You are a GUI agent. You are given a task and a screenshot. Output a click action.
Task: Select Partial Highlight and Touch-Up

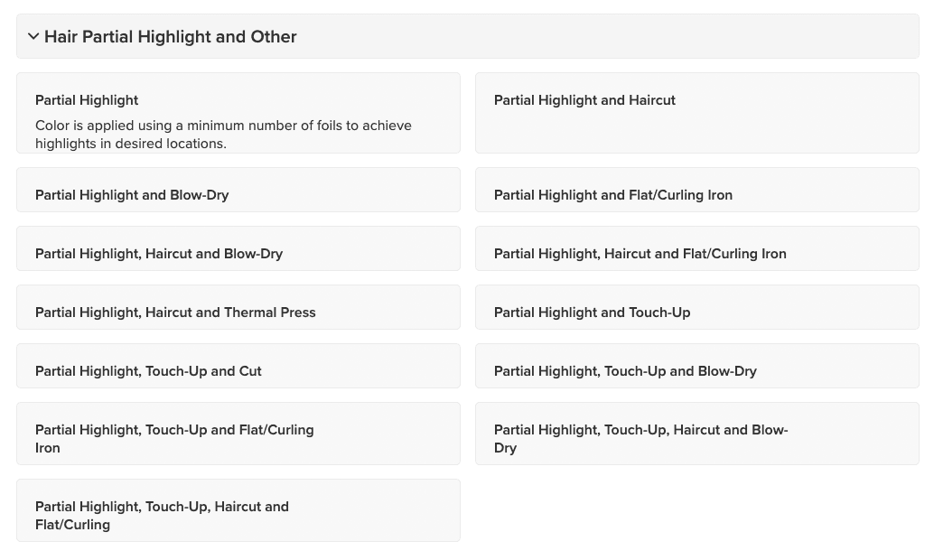(697, 307)
